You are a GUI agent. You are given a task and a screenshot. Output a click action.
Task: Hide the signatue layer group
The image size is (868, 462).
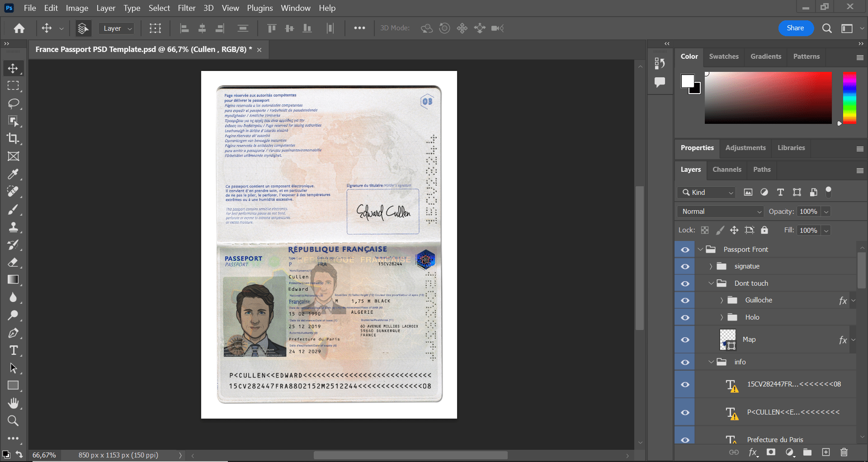click(x=685, y=267)
